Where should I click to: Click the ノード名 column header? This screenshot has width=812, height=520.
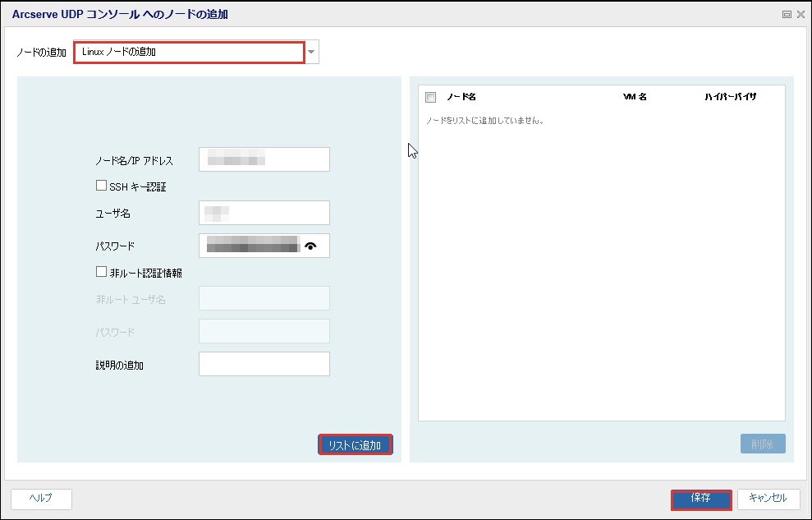[x=461, y=97]
